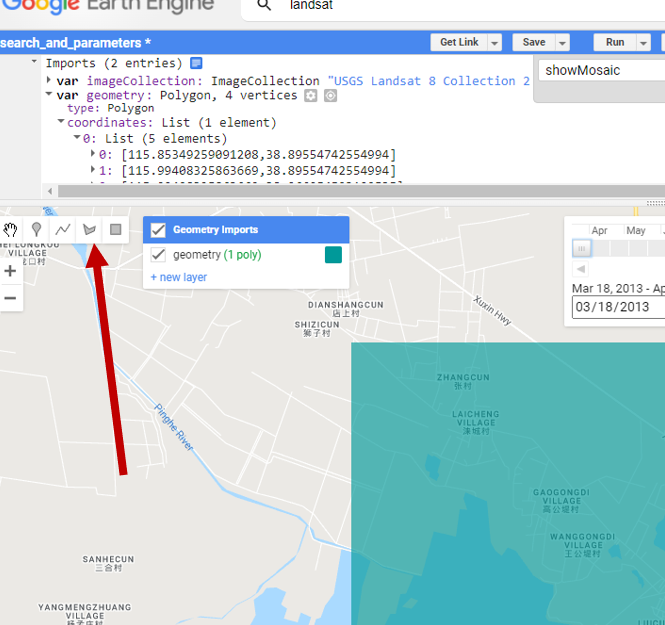The height and width of the screenshot is (625, 665).
Task: Step timeline back with left arrow
Action: coord(581,269)
